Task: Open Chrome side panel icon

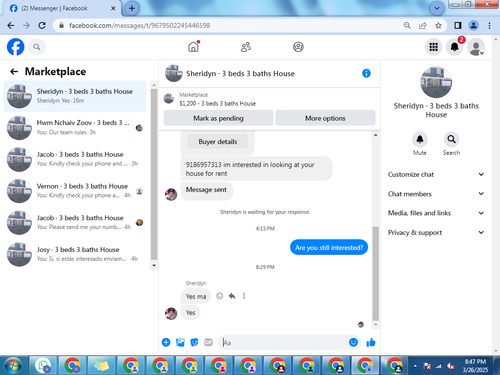Action: coord(458,25)
